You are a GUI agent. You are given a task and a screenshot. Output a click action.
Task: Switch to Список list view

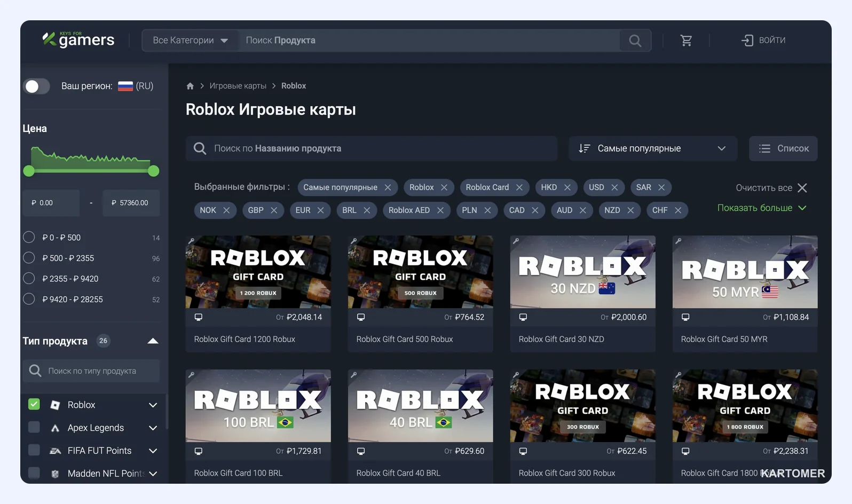point(783,148)
